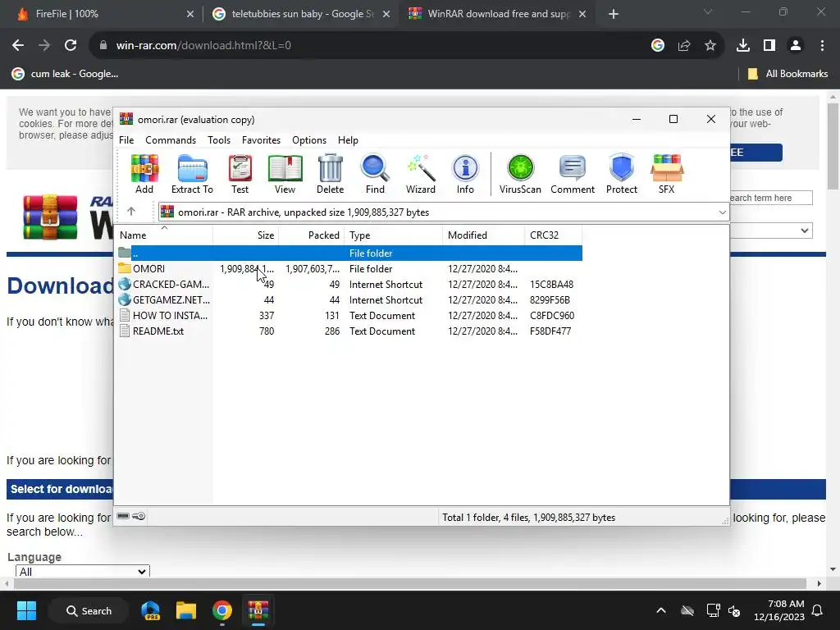Viewport: 840px width, 630px height.
Task: Click the key password icon in status bar
Action: [x=139, y=517]
